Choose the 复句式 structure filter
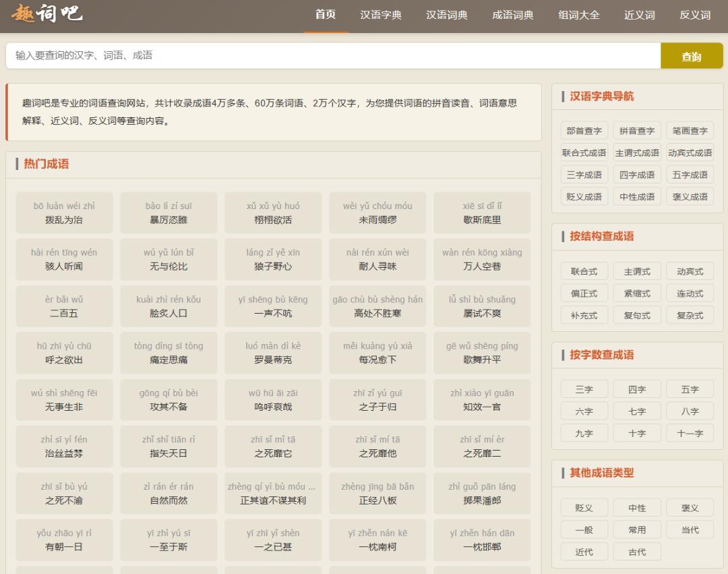 click(x=637, y=316)
